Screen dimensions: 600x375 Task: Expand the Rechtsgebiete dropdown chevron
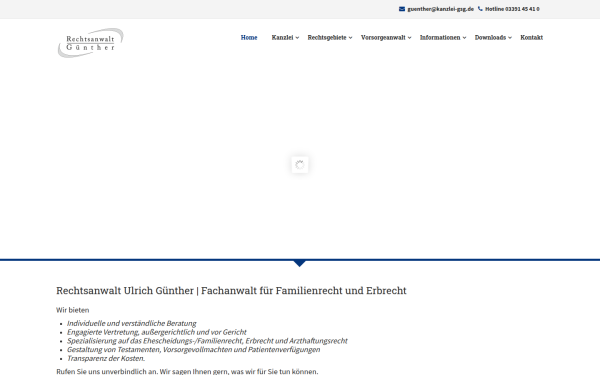351,38
